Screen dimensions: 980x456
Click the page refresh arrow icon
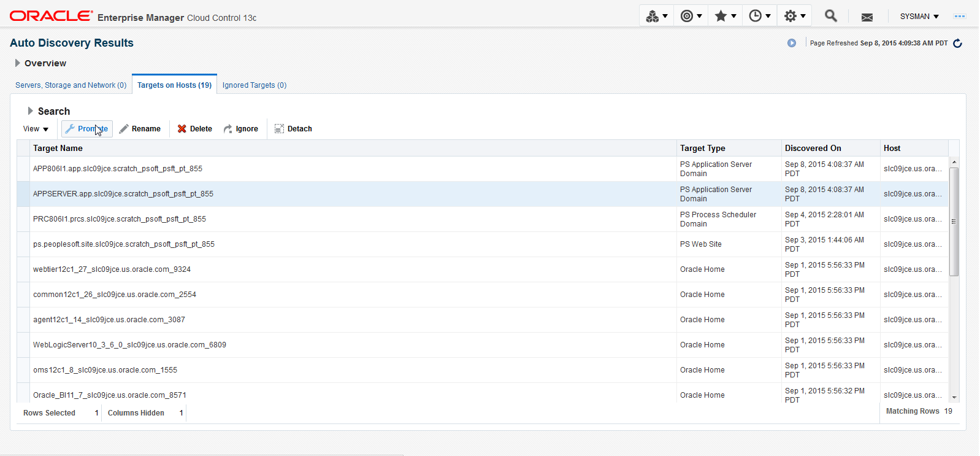click(x=957, y=43)
